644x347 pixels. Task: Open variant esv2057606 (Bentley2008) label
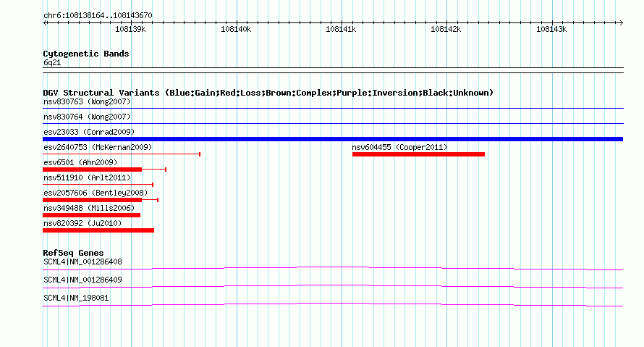pos(96,193)
